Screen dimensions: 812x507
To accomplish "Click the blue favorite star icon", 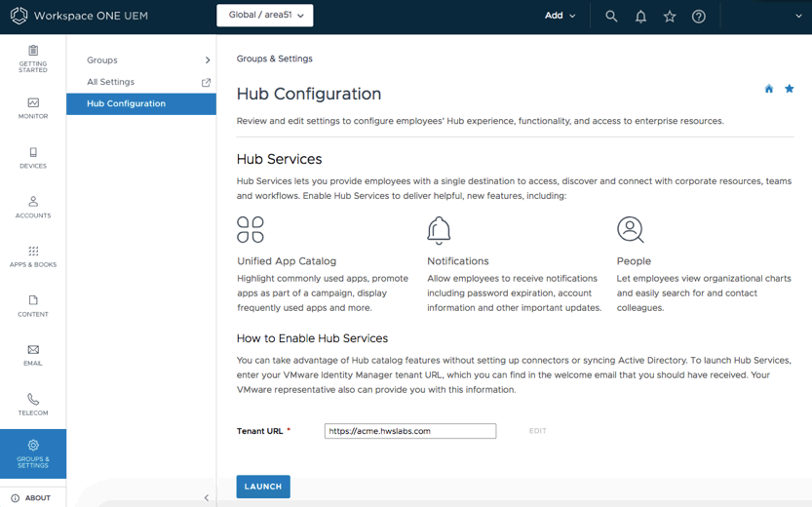I will tap(790, 89).
